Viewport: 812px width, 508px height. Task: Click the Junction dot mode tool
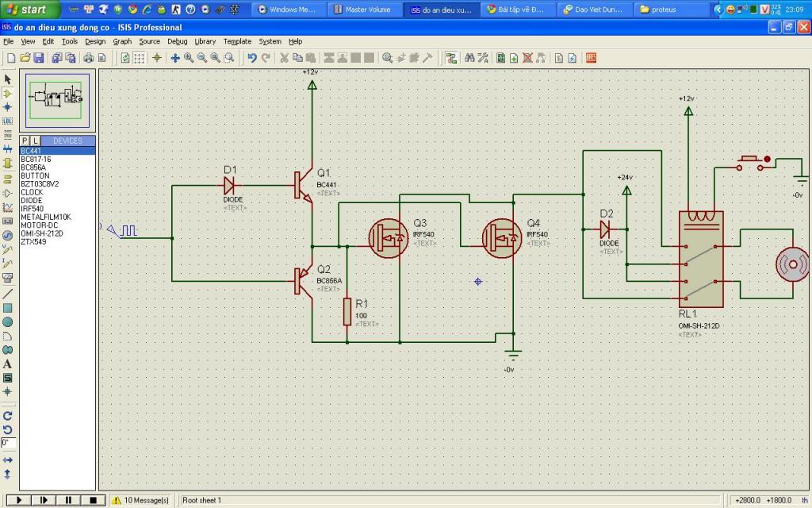pyautogui.click(x=8, y=106)
